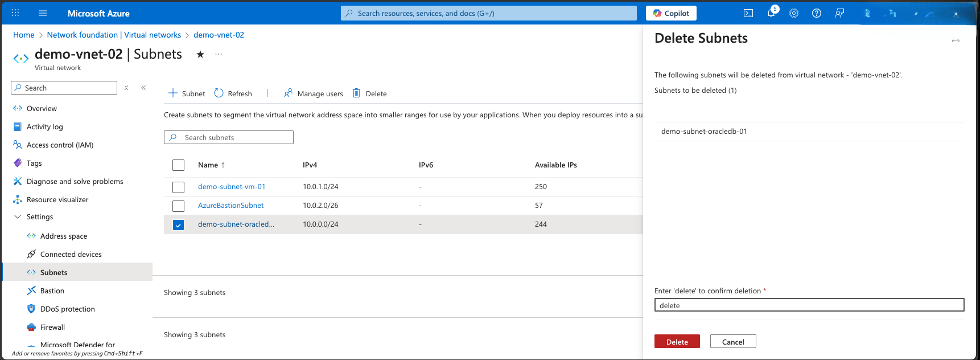Open Tags in the sidebar
Viewport: 980px width, 360px height.
pyautogui.click(x=34, y=163)
